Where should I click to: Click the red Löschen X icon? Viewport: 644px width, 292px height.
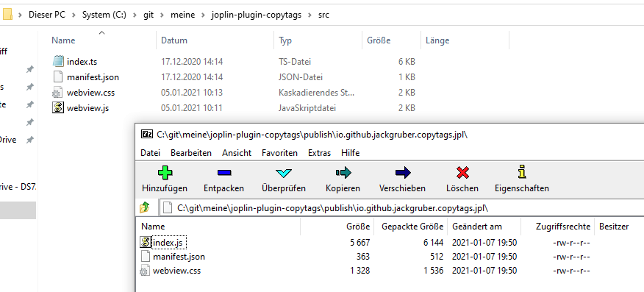[x=462, y=173]
